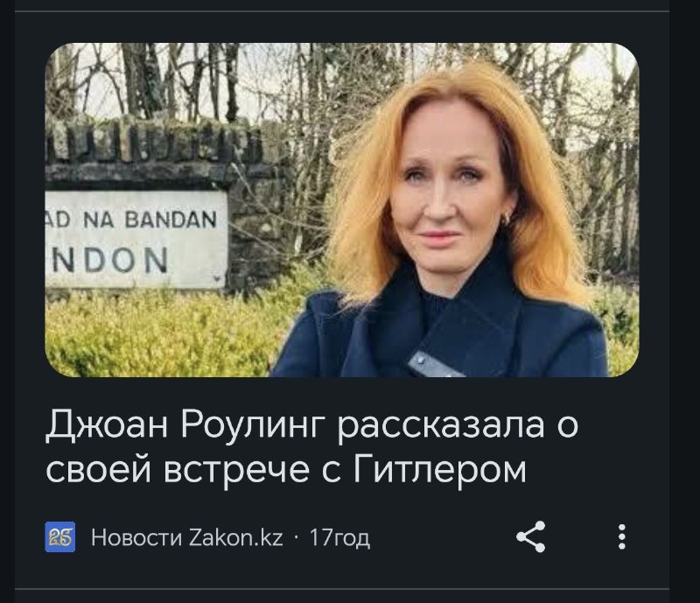Viewport: 700px width, 603px height.
Task: Click the word Гитлером in headline
Action: pyautogui.click(x=440, y=469)
